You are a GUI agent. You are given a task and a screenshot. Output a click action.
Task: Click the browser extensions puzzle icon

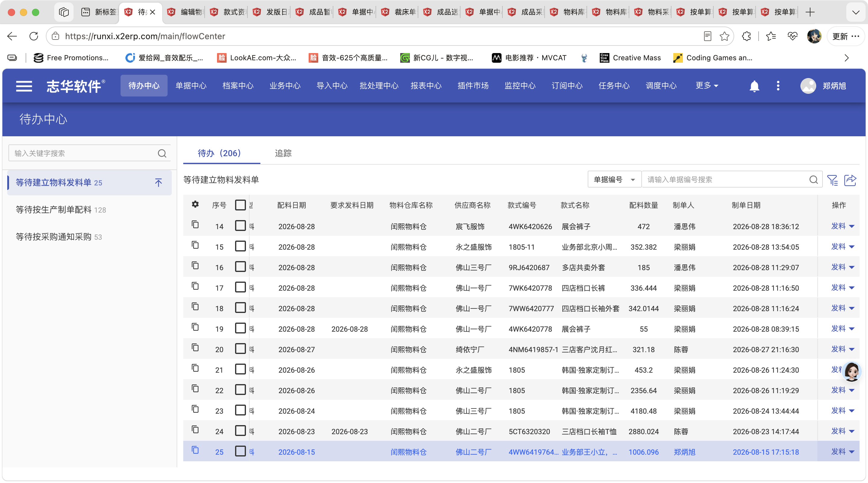[x=746, y=36]
